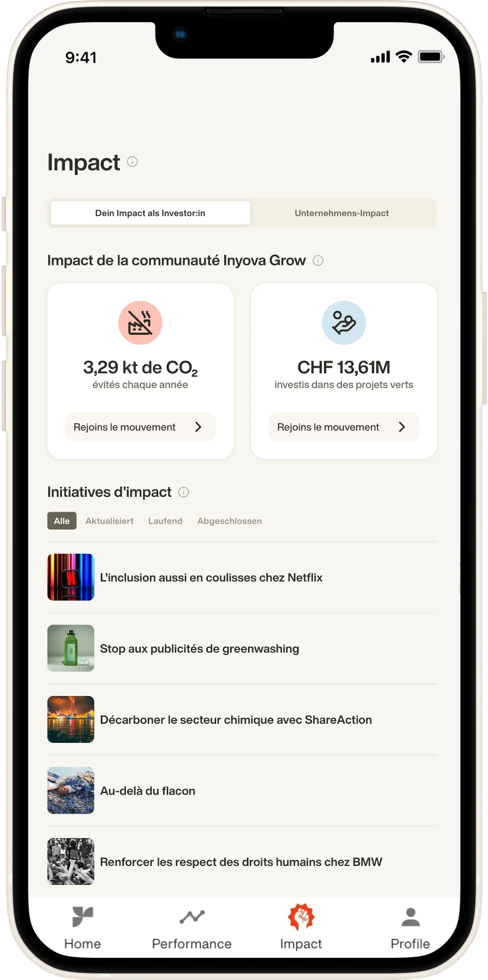The image size is (488, 980).
Task: Tap info icon next to Initiatives d'impact
Action: 184,492
